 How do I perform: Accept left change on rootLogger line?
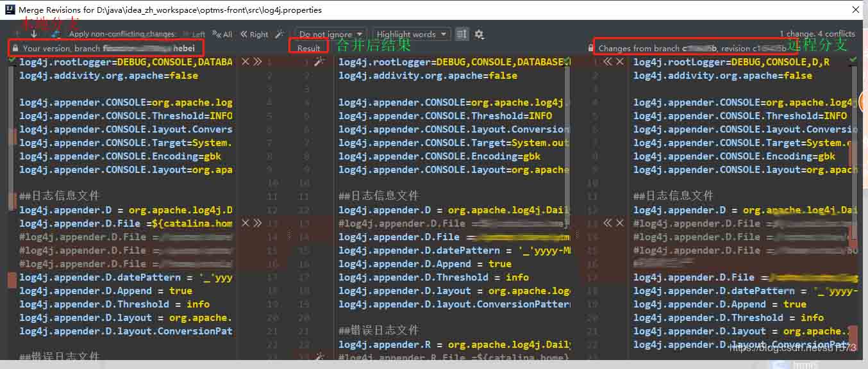coord(257,61)
